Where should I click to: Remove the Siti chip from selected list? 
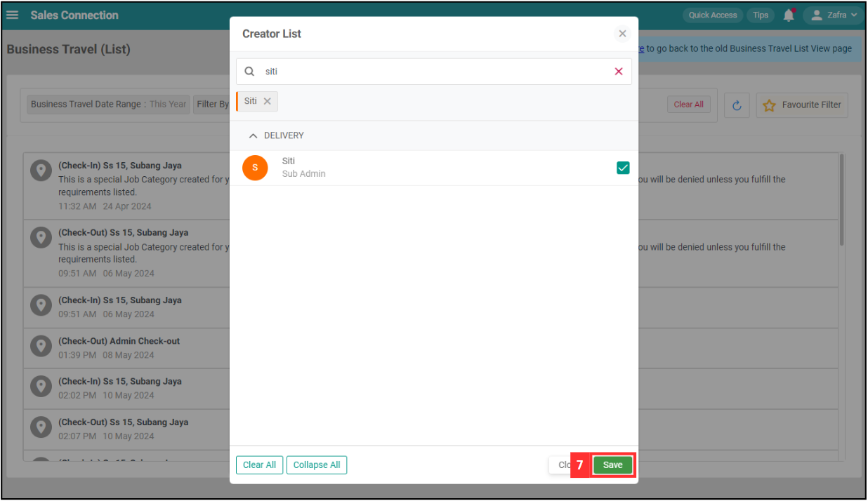click(268, 101)
